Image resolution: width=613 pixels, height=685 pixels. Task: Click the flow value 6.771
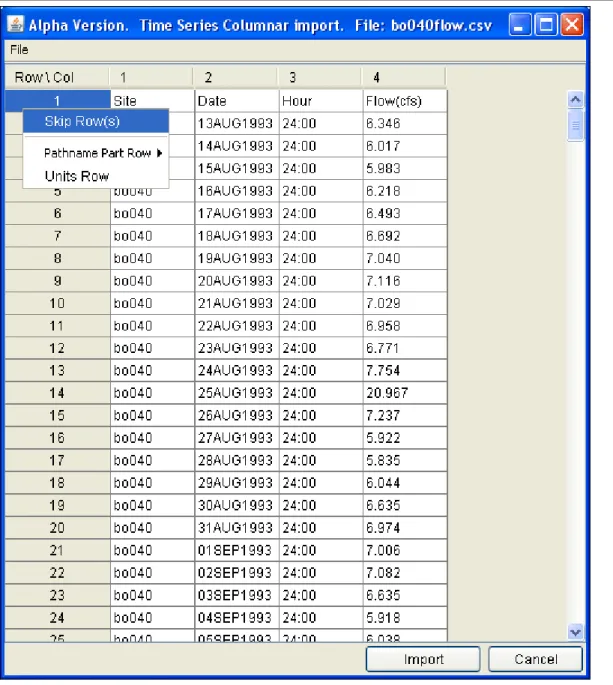[405, 348]
